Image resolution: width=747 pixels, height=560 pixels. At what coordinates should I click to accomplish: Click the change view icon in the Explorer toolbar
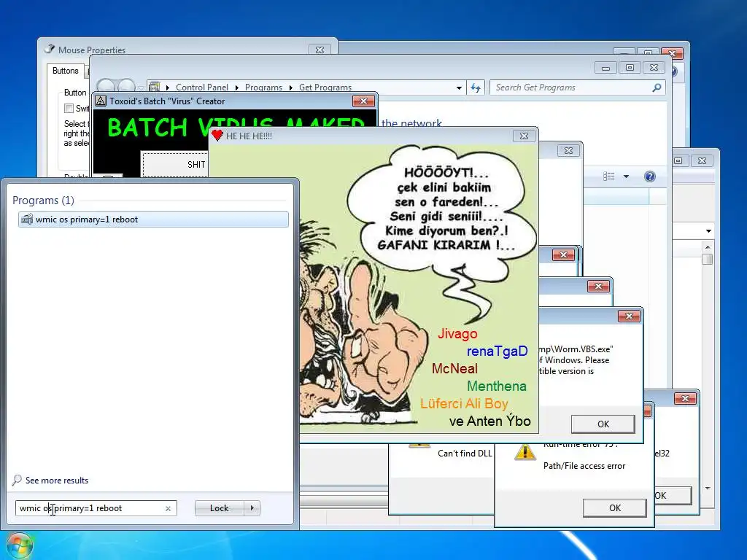pos(609,176)
